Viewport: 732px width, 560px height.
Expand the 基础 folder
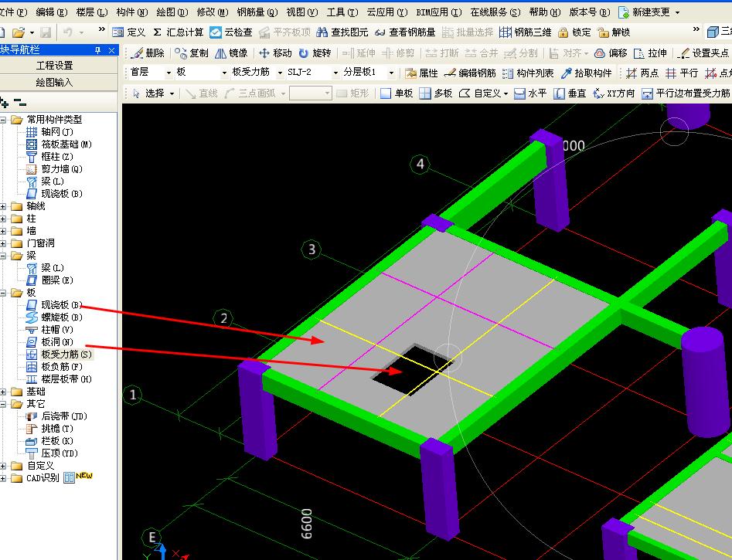click(3, 392)
